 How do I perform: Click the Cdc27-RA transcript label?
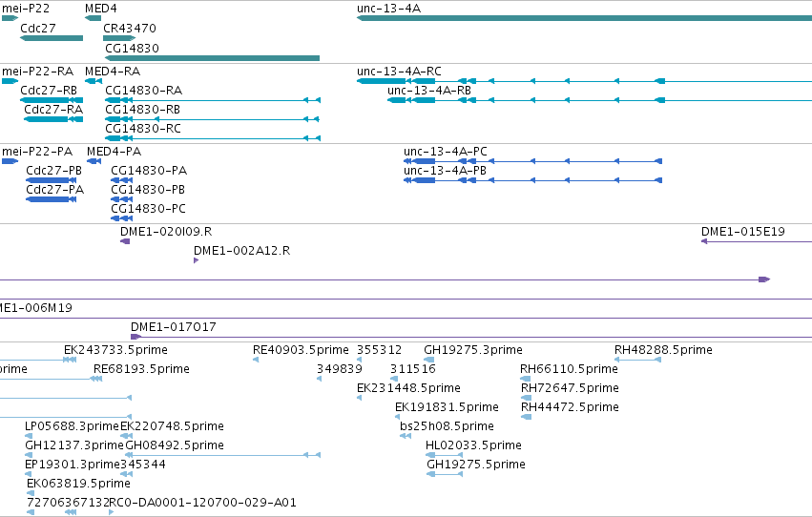(x=53, y=109)
